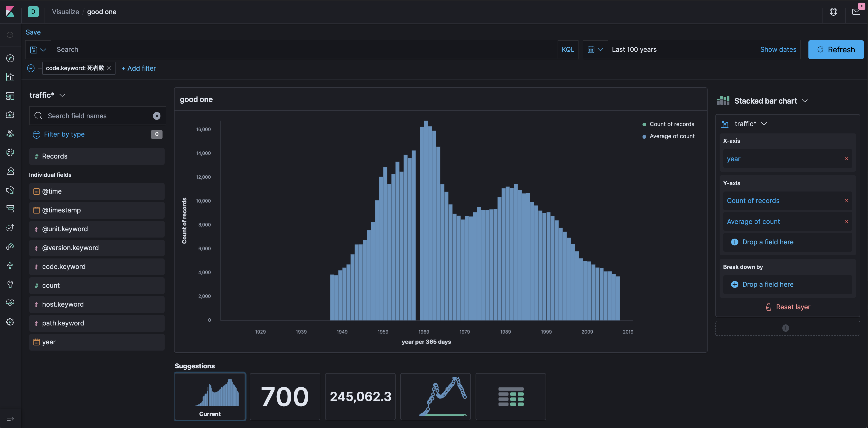Open the date quick menu dropdown
This screenshot has height=428, width=868.
tap(595, 50)
